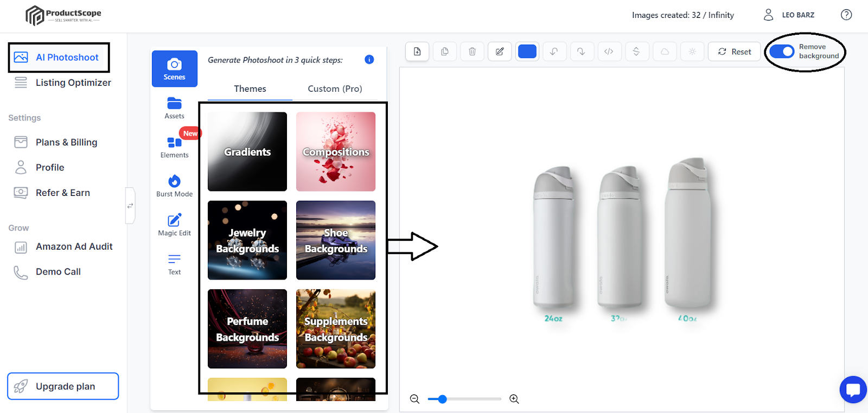Click the help question mark icon
868x413 pixels.
(846, 15)
